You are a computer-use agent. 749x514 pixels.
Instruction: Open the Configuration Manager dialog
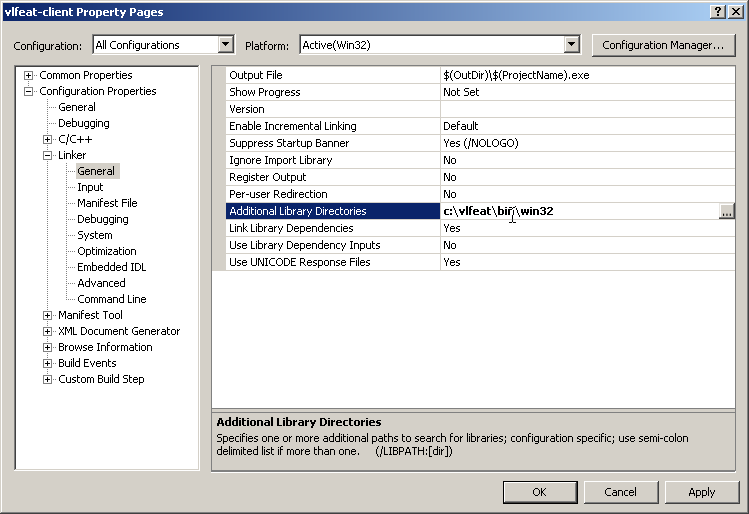663,45
